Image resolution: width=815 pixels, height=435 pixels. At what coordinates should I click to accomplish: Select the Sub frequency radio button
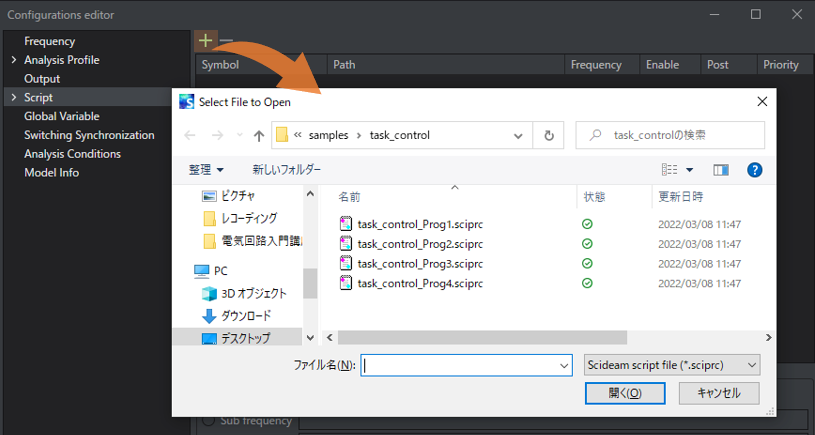[209, 420]
